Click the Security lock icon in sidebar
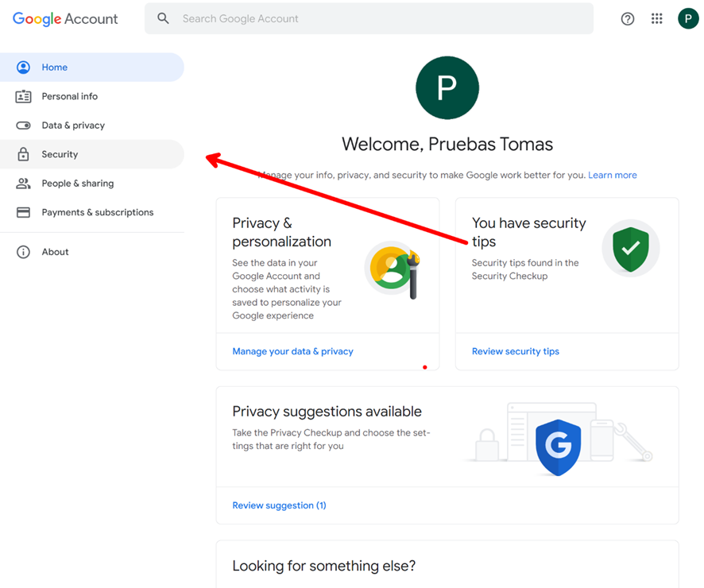This screenshot has width=704, height=588. click(24, 154)
